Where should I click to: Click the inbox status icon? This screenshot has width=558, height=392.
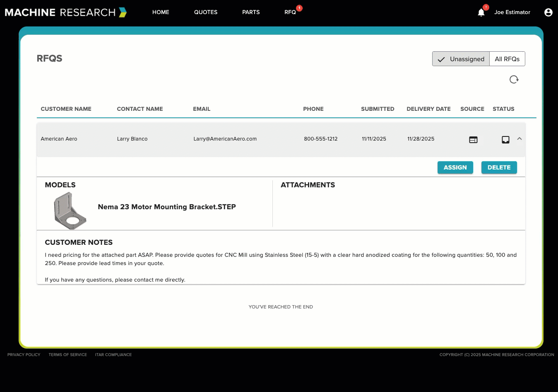tap(505, 140)
